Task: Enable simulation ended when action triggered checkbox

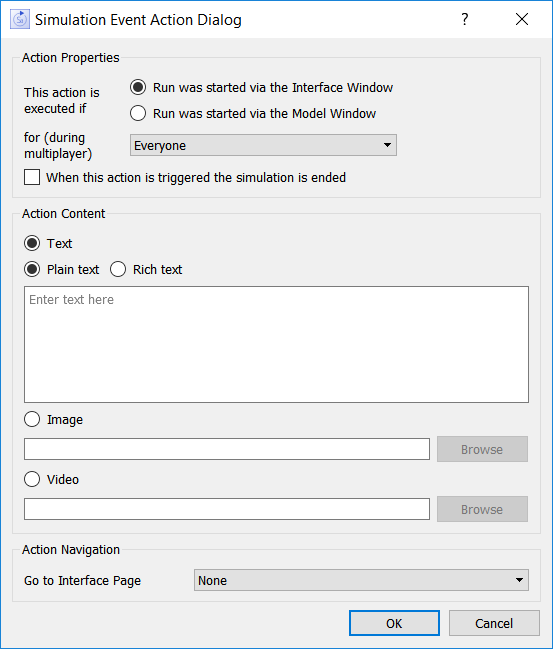Action: pos(32,177)
